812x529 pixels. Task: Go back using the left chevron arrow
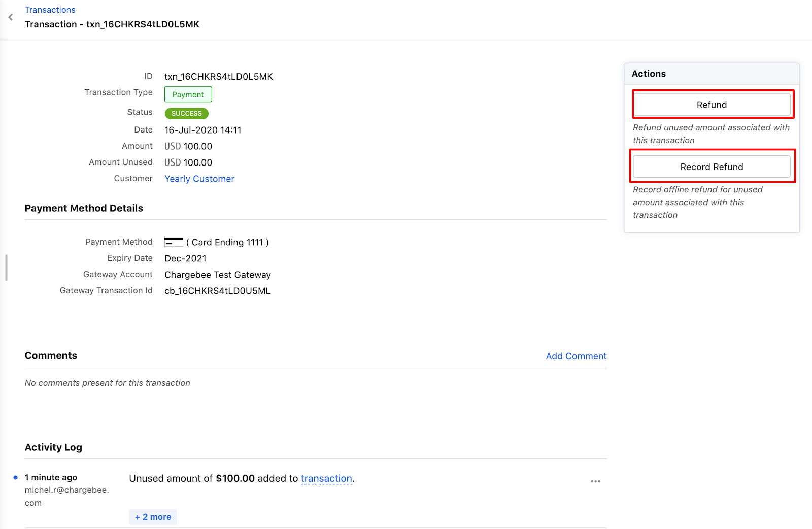11,17
